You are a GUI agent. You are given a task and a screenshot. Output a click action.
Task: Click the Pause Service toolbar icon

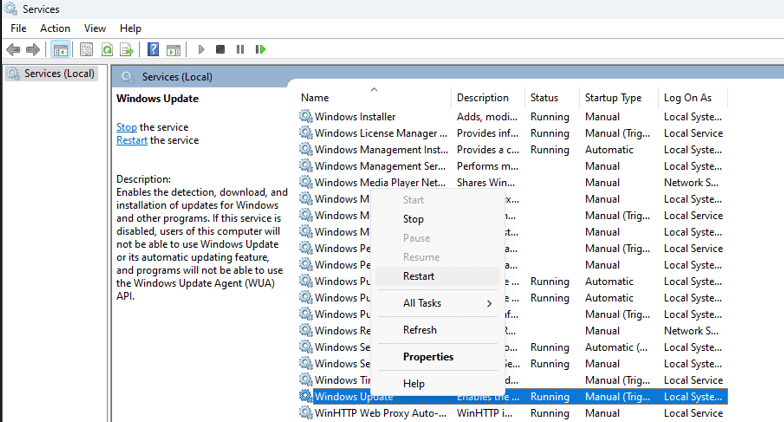[240, 50]
